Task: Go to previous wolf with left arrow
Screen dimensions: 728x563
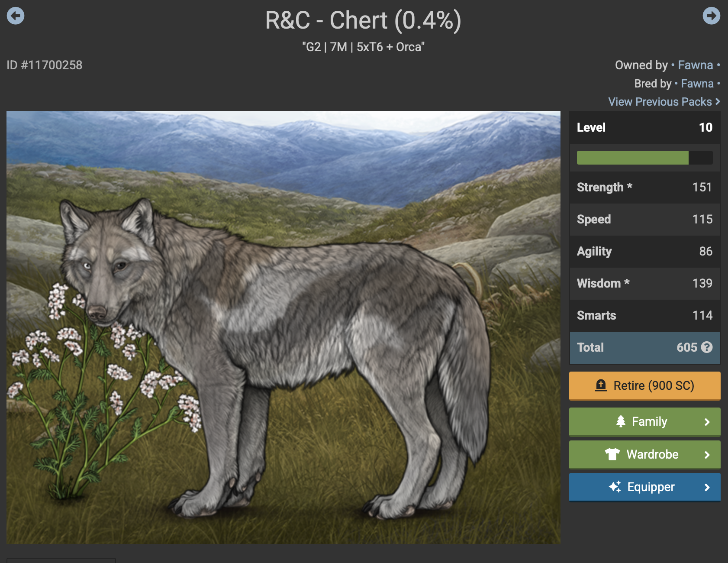Action: click(16, 16)
